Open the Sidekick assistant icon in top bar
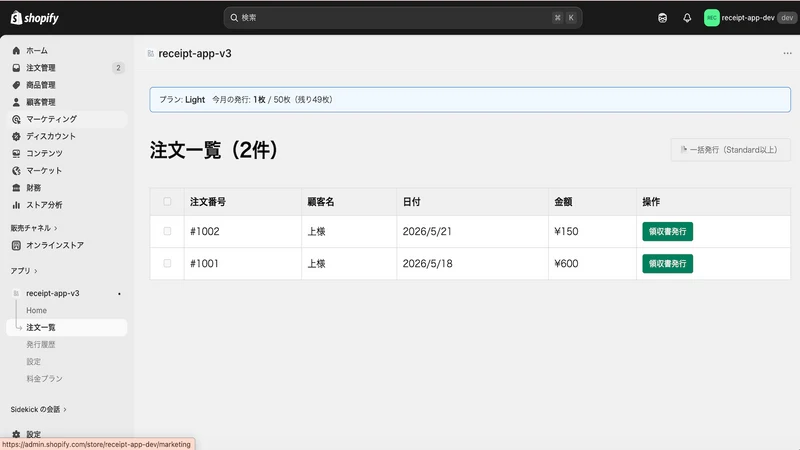The width and height of the screenshot is (800, 450). pos(662,18)
